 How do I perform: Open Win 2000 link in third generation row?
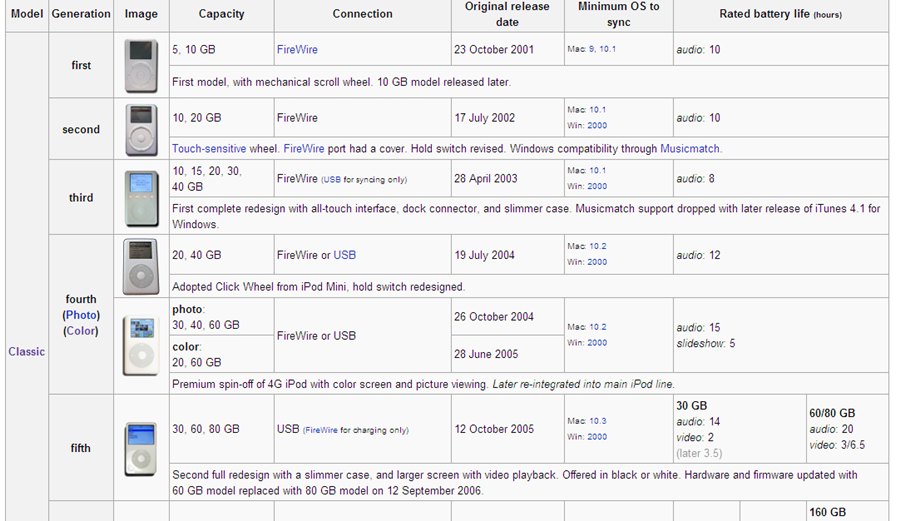(597, 186)
